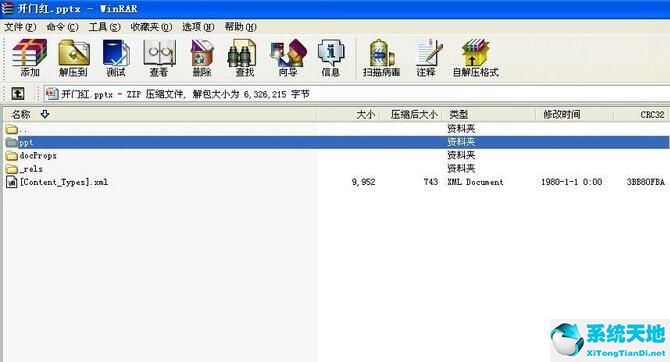
Task: Click the 注释 (Comment) toolbar icon
Action: [427, 58]
